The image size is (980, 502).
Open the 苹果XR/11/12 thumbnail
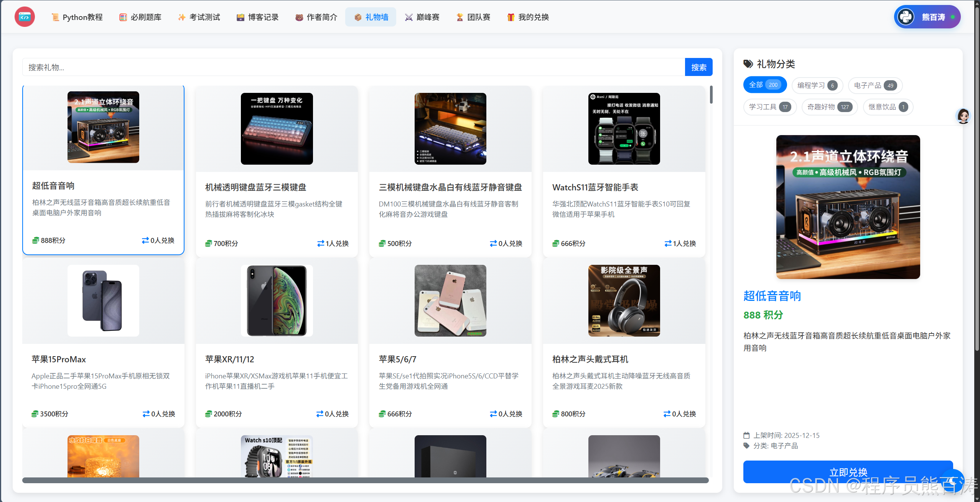[x=277, y=301]
